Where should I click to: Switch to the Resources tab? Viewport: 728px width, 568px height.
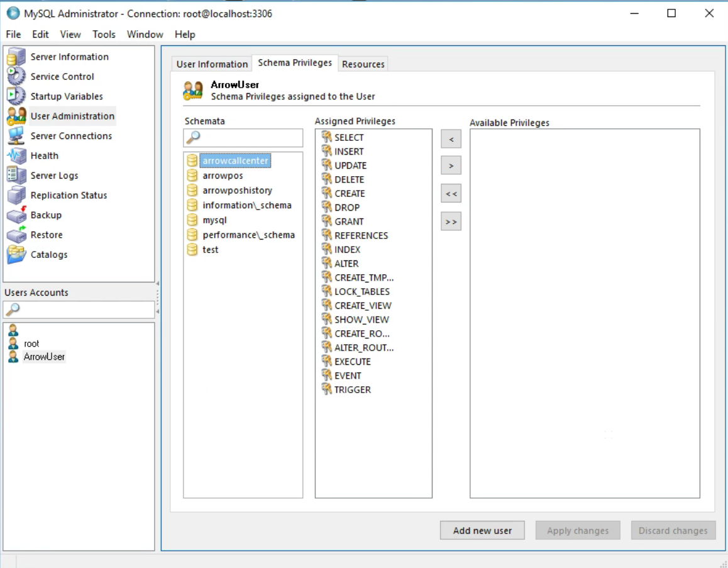(363, 64)
